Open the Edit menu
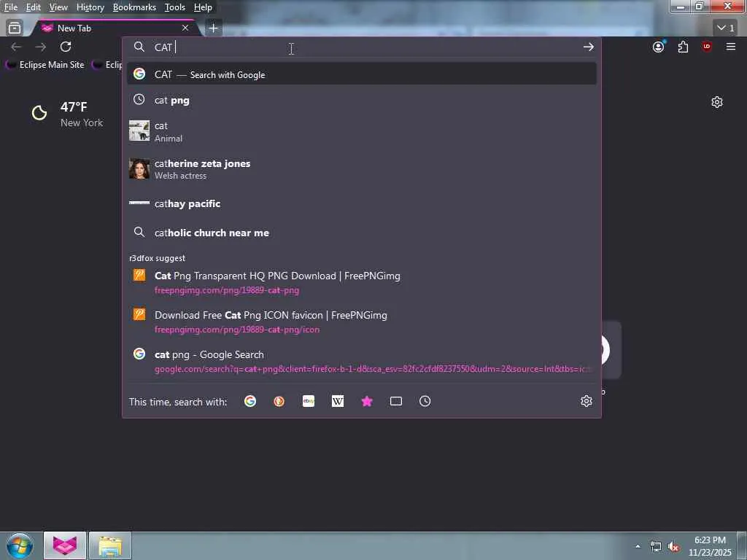 (34, 7)
